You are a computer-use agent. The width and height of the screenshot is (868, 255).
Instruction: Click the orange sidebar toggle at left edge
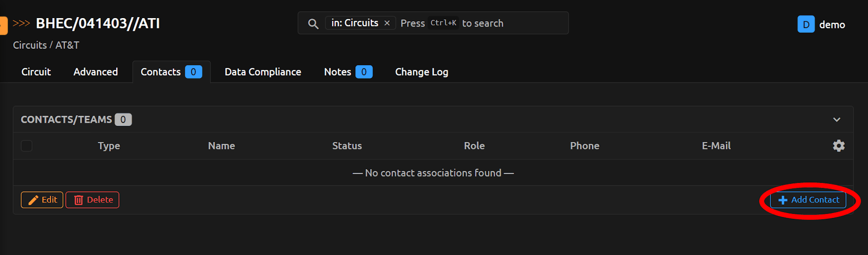click(4, 25)
